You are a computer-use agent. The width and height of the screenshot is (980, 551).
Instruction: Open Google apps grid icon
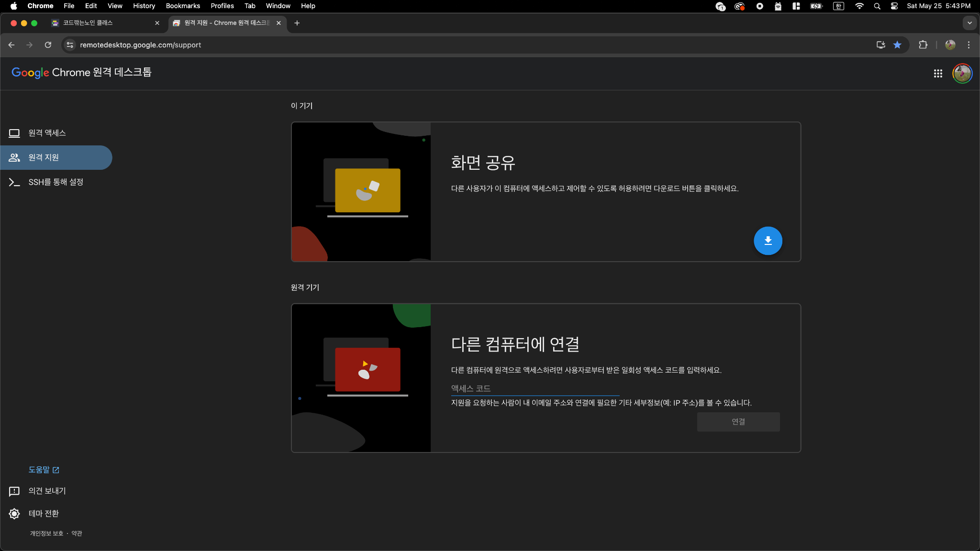click(x=938, y=73)
